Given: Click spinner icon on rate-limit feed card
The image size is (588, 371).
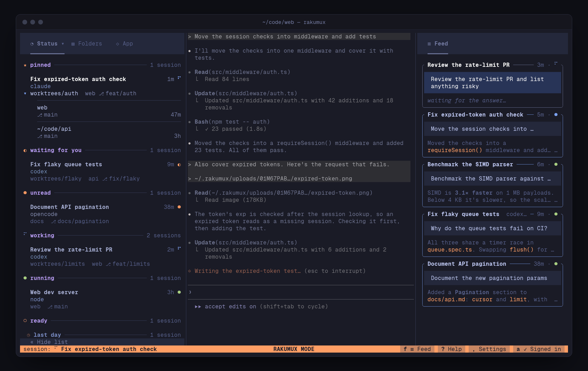Looking at the screenshot, I should coord(556,63).
